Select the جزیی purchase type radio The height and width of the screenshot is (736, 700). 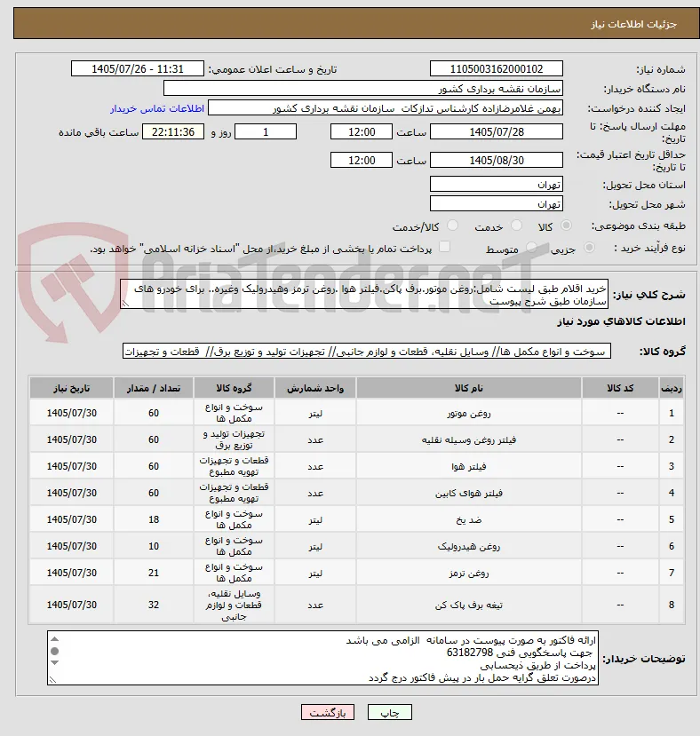point(589,248)
